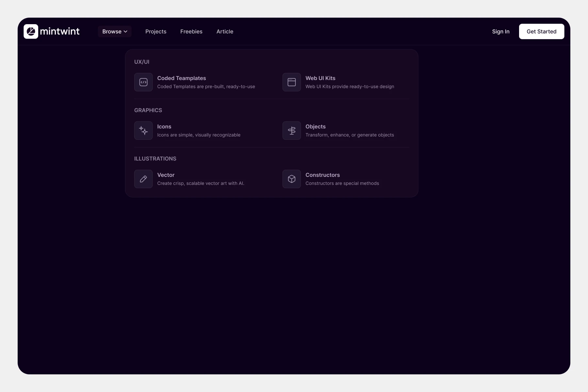Choose the Objects title in Graphics
Screen dimensions: 588x392
click(315, 127)
